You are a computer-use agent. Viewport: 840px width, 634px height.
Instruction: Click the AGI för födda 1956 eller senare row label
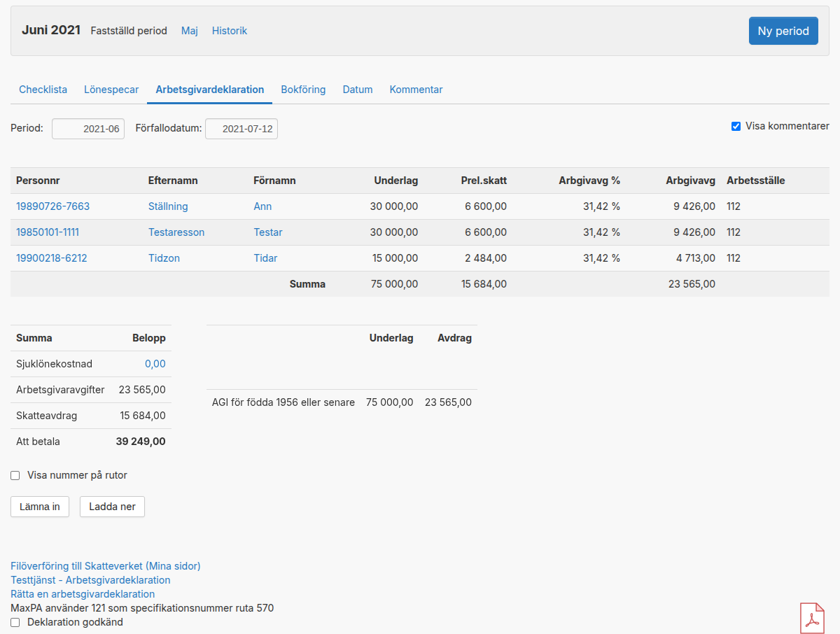(283, 402)
